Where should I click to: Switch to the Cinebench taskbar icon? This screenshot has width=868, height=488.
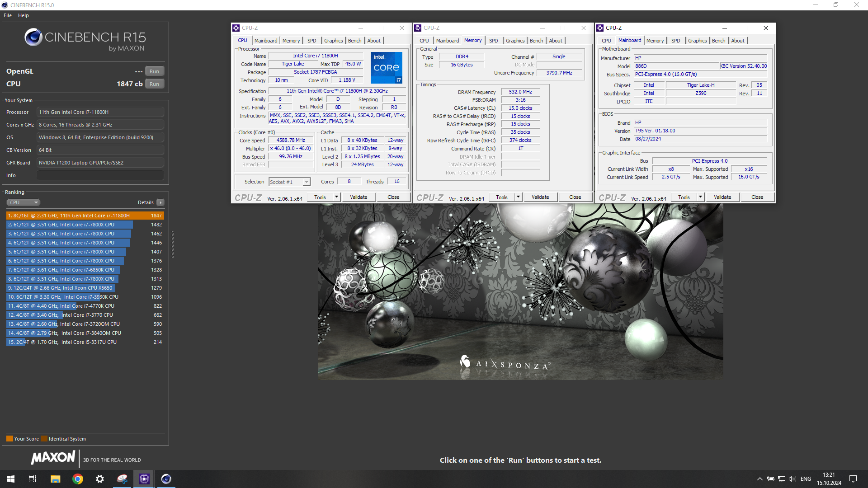[x=166, y=479]
